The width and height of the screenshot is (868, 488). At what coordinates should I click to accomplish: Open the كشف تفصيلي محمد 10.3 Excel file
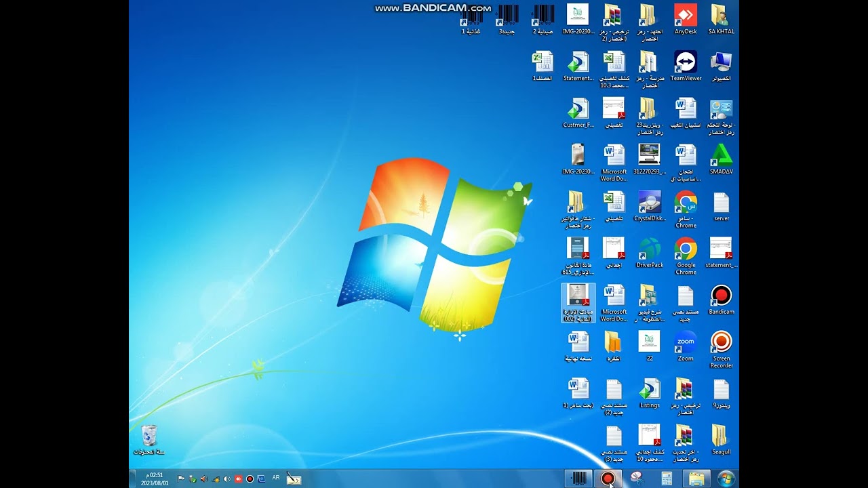tap(614, 69)
